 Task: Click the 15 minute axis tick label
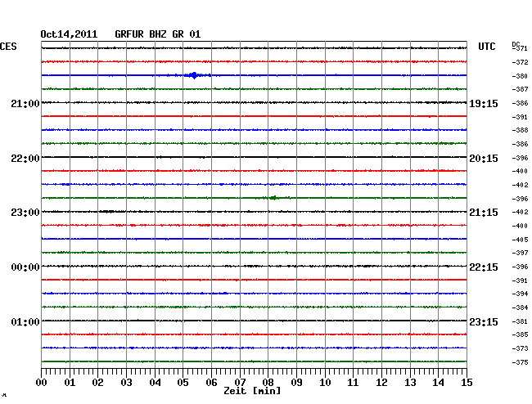click(467, 382)
